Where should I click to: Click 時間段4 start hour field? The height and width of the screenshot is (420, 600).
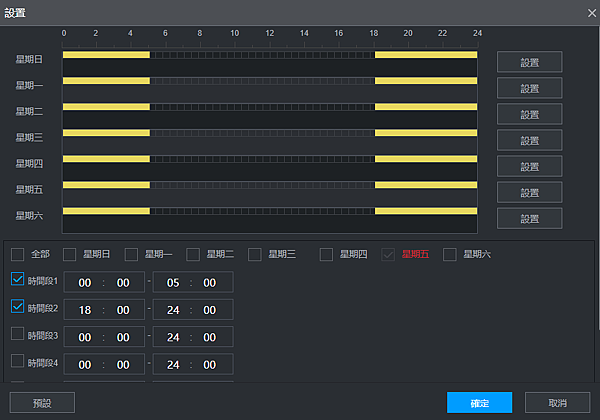tap(85, 365)
